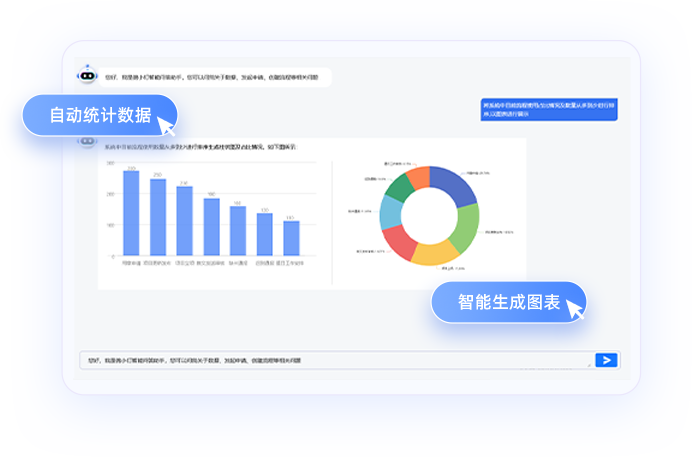Screen dimensions: 692x457
Task: Click the resize handle in the input box
Action: 588,364
